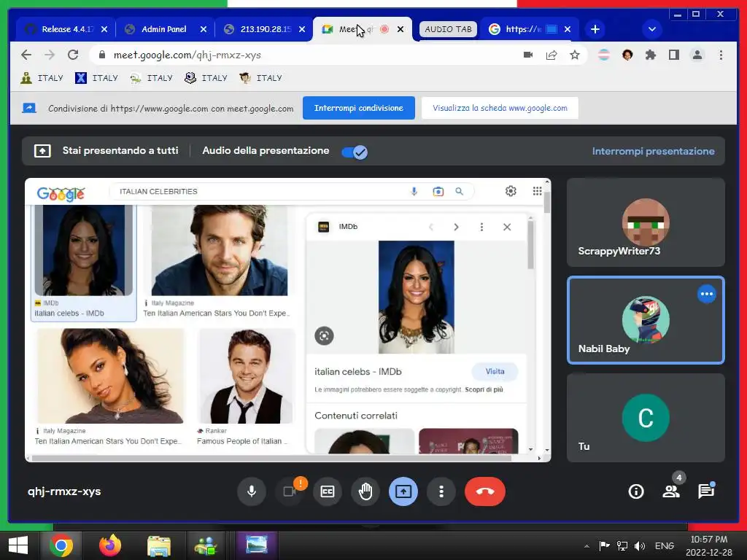The image size is (747, 560).
Task: Switch to Admin Panel tab
Action: (166, 29)
